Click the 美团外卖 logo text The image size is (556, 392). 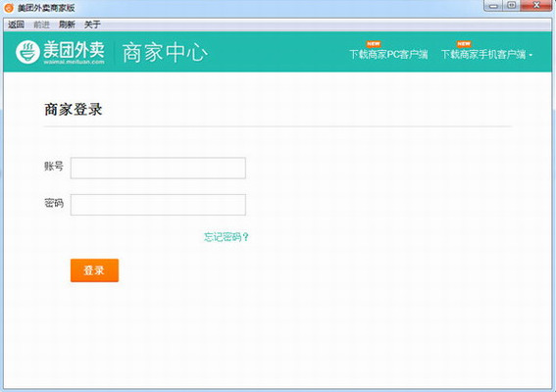click(74, 50)
